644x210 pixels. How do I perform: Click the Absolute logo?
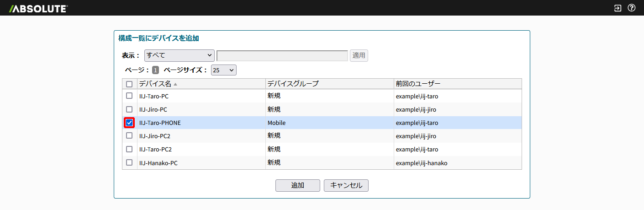point(38,8)
